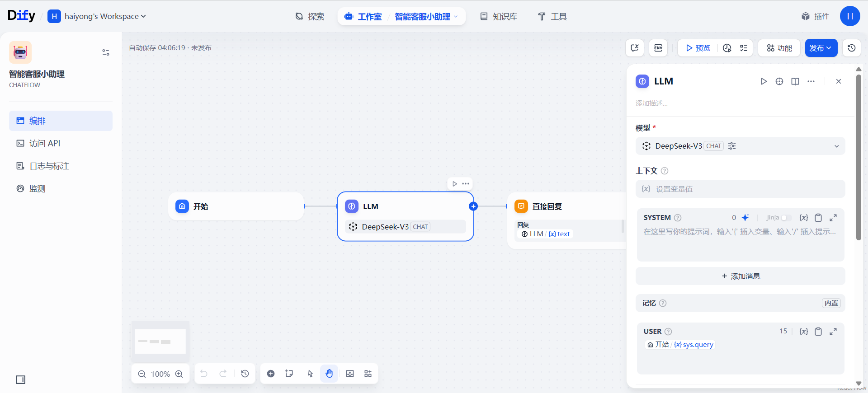868x393 pixels.
Task: Open the ENV environment variables panel
Action: coord(658,48)
